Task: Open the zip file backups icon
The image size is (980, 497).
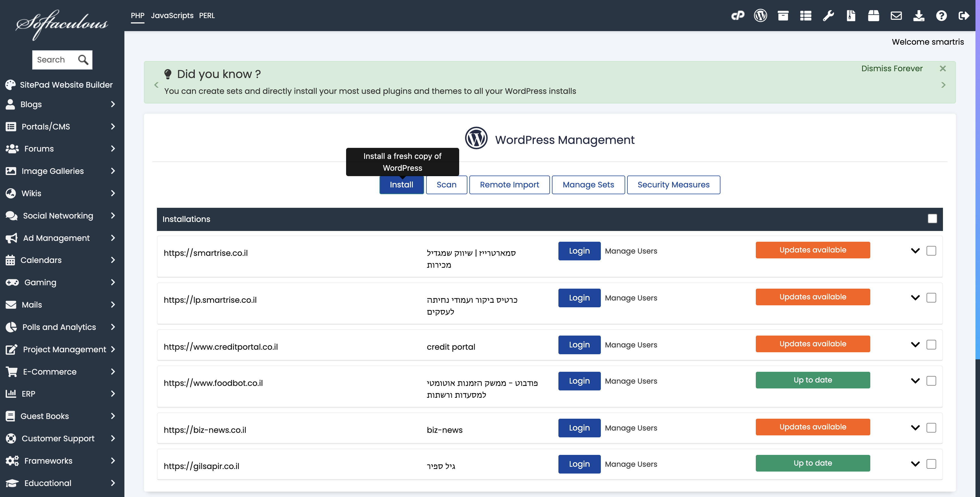Action: pyautogui.click(x=851, y=16)
